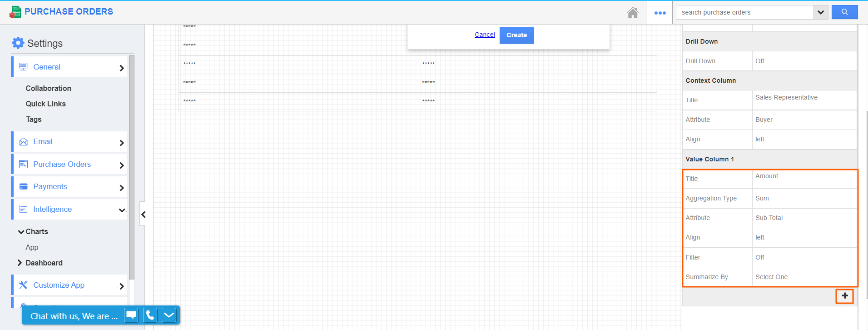Viewport: 868px width, 330px height.
Task: Collapse the settings sidebar with arrow
Action: 143,215
